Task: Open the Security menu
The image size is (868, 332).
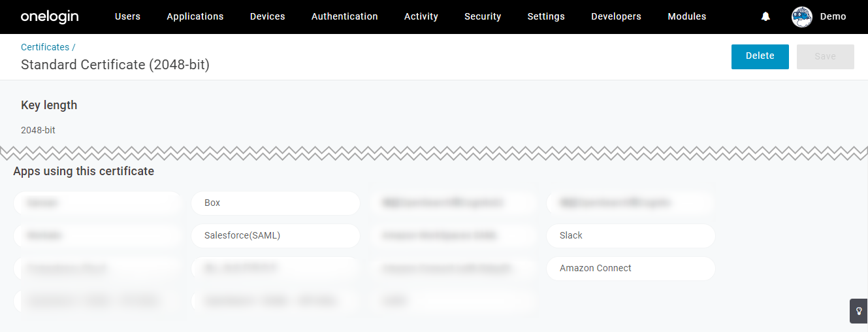Action: tap(483, 16)
